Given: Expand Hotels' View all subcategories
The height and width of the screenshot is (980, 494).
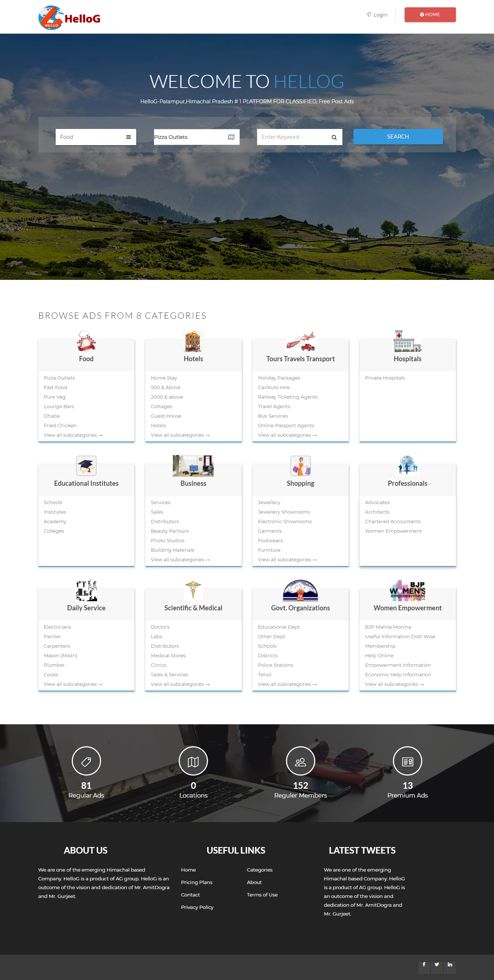Looking at the screenshot, I should click(x=180, y=435).
